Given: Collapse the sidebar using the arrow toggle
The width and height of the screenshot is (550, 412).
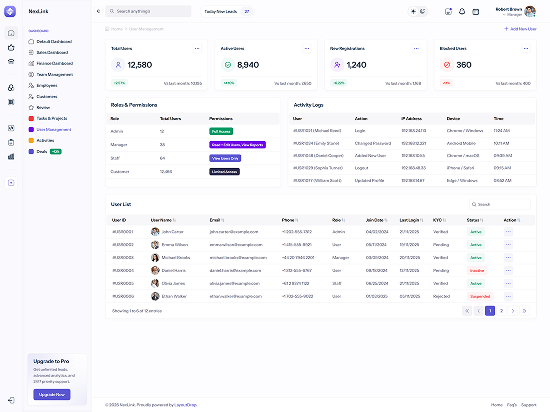Looking at the screenshot, I should (x=98, y=11).
